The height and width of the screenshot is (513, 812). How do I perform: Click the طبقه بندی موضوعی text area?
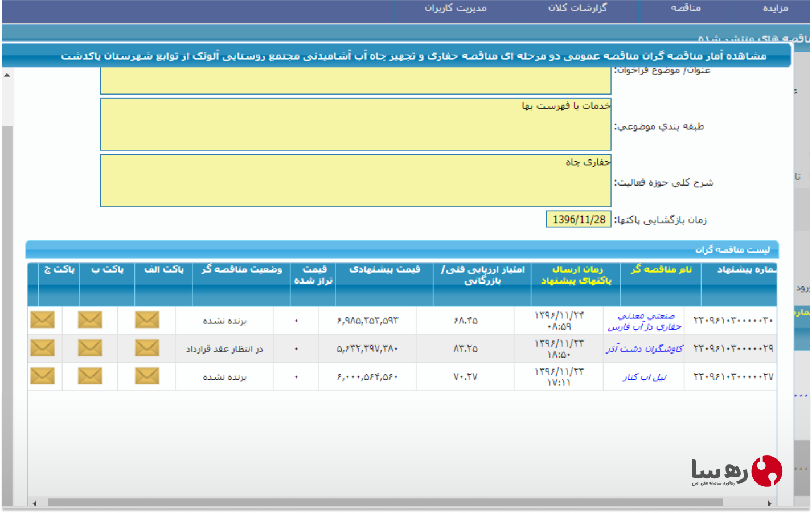(x=356, y=124)
